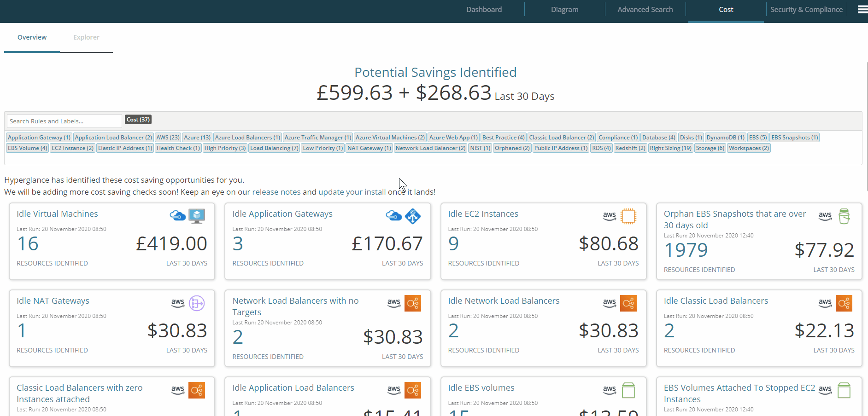
Task: Select the NAT Gateway (1) label
Action: (x=369, y=148)
